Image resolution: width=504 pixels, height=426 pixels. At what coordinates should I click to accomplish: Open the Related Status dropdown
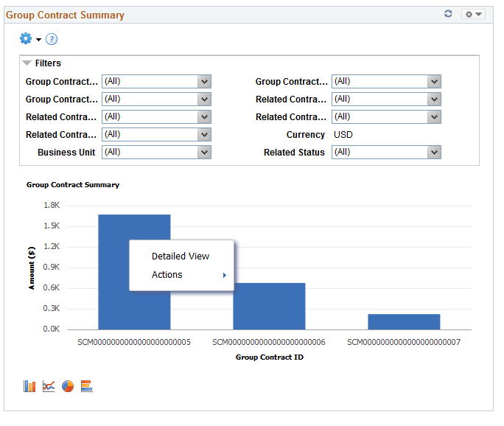[386, 153]
